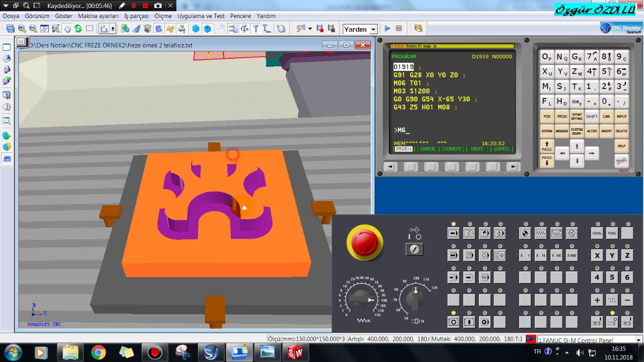Click the INPUT key on the keypad

click(622, 117)
